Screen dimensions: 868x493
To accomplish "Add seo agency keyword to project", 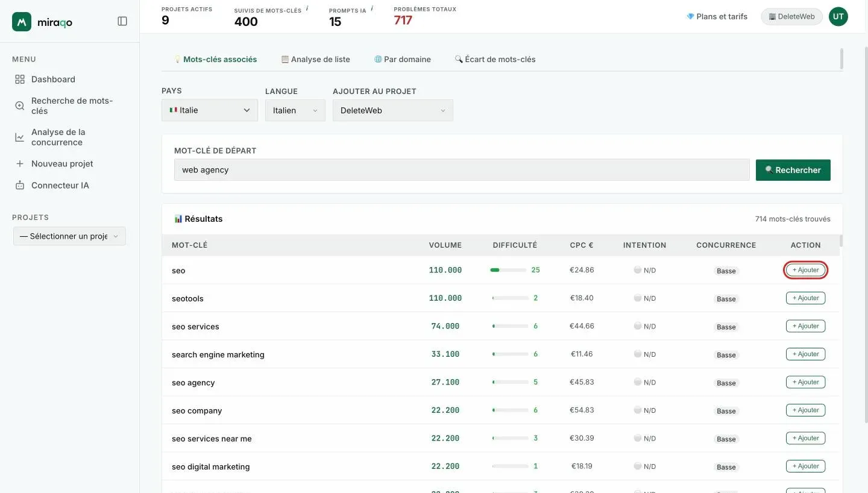I will coord(805,382).
